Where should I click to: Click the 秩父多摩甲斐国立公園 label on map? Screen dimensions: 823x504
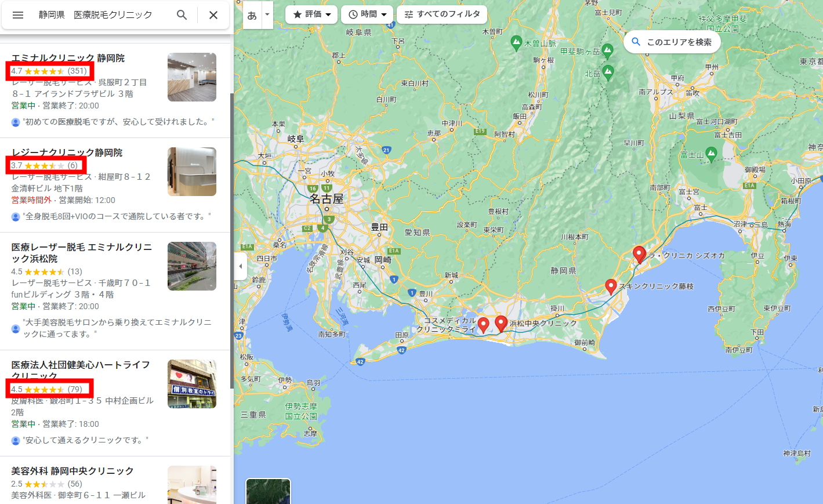[723, 23]
